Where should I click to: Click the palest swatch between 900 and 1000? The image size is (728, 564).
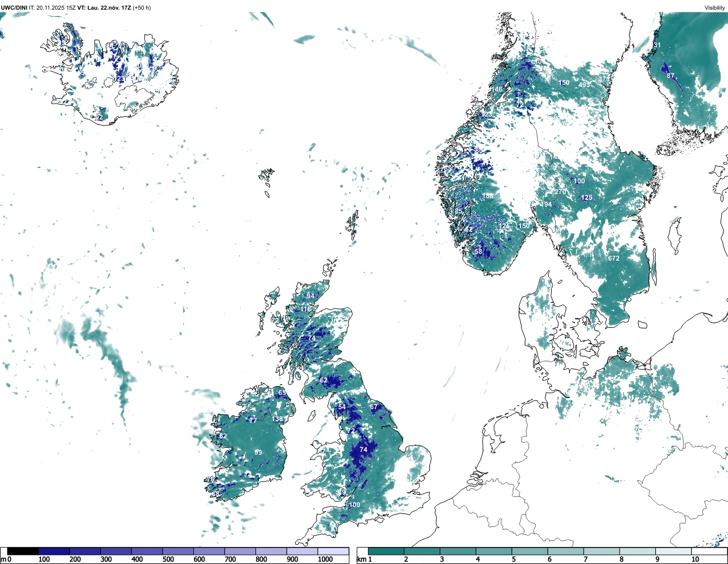[301, 551]
